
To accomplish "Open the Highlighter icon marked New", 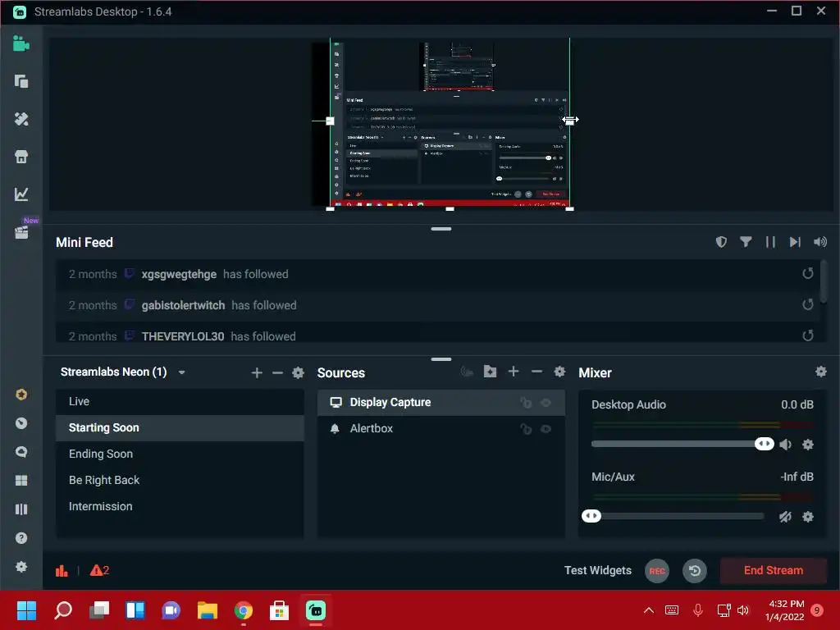I will click(x=21, y=231).
